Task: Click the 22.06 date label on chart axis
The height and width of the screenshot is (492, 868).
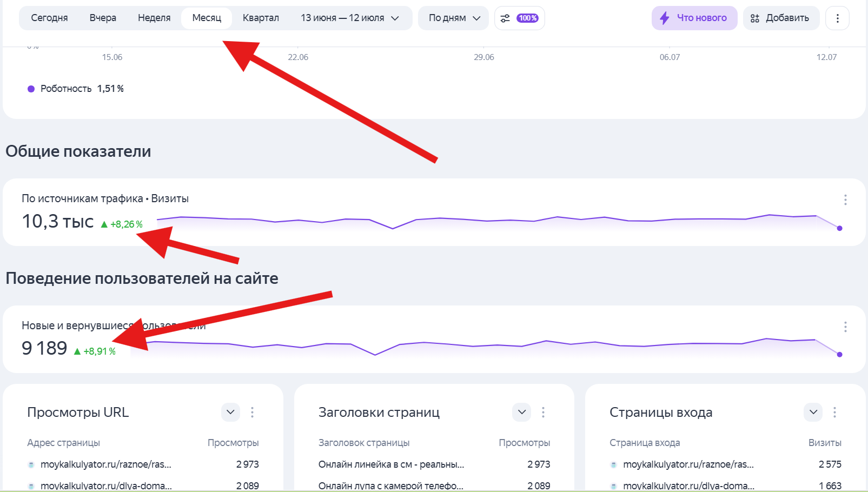Action: [298, 57]
